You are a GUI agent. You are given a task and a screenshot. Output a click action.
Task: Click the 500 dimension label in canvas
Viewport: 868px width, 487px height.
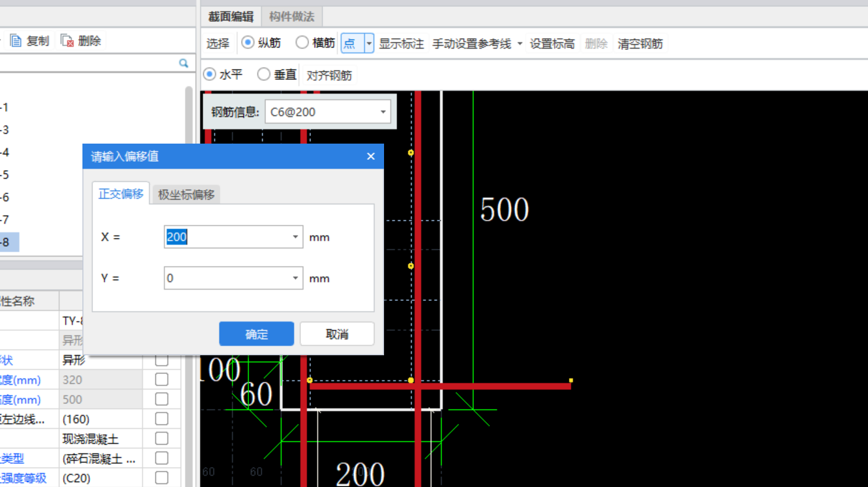click(x=505, y=210)
